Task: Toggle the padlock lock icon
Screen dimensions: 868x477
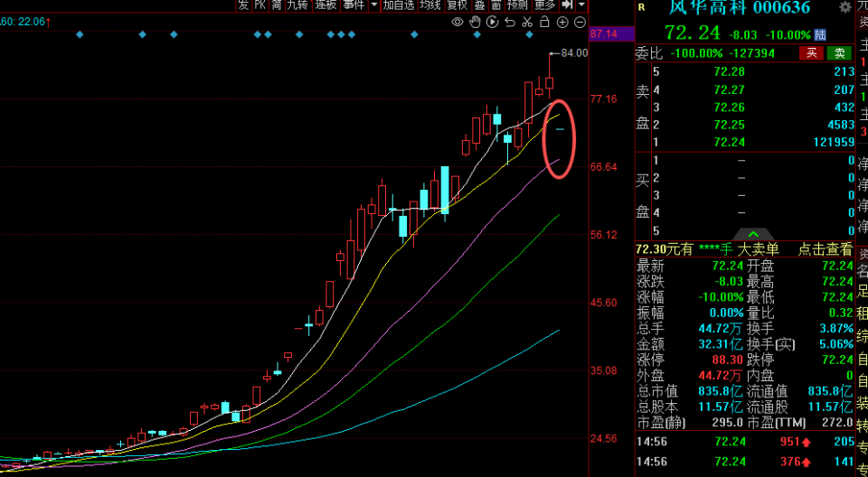Action: (544, 23)
